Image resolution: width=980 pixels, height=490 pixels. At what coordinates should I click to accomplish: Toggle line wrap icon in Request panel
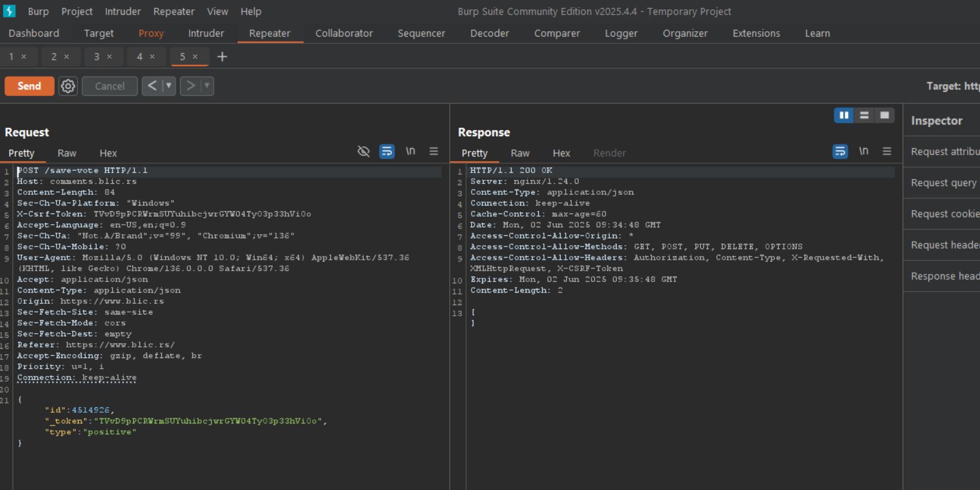(x=387, y=151)
